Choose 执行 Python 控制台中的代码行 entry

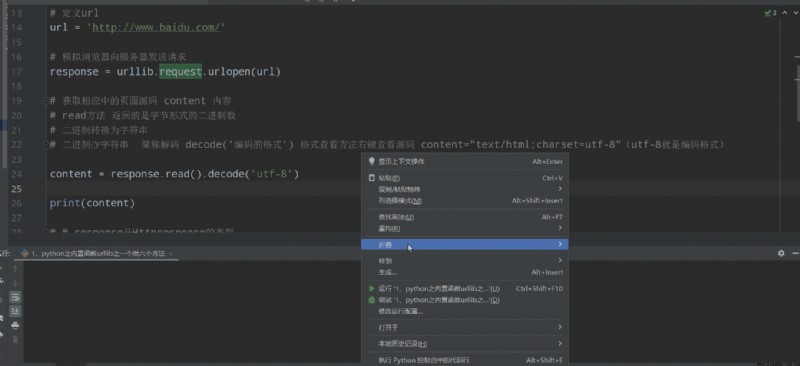pyautogui.click(x=465, y=360)
